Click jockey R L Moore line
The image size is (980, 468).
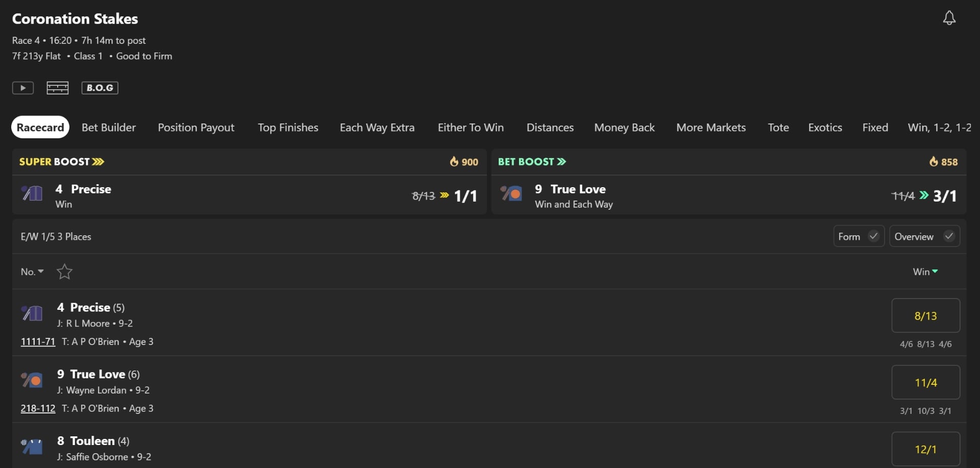pos(95,324)
